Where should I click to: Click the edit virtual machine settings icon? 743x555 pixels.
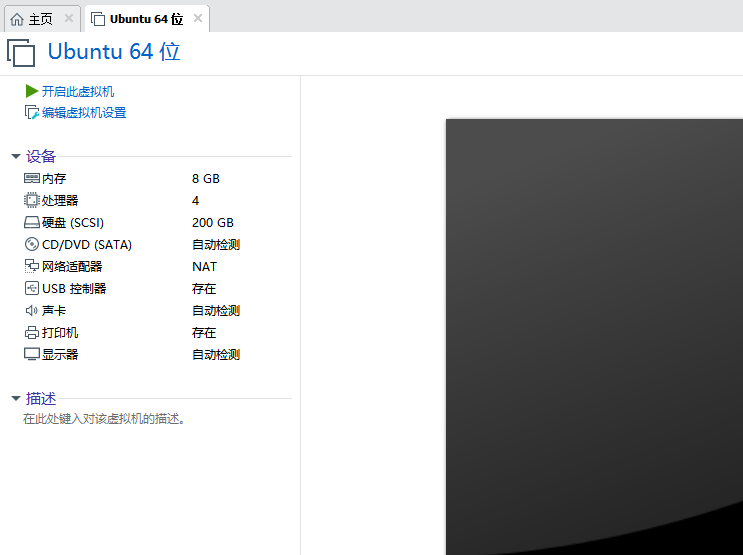coord(32,113)
